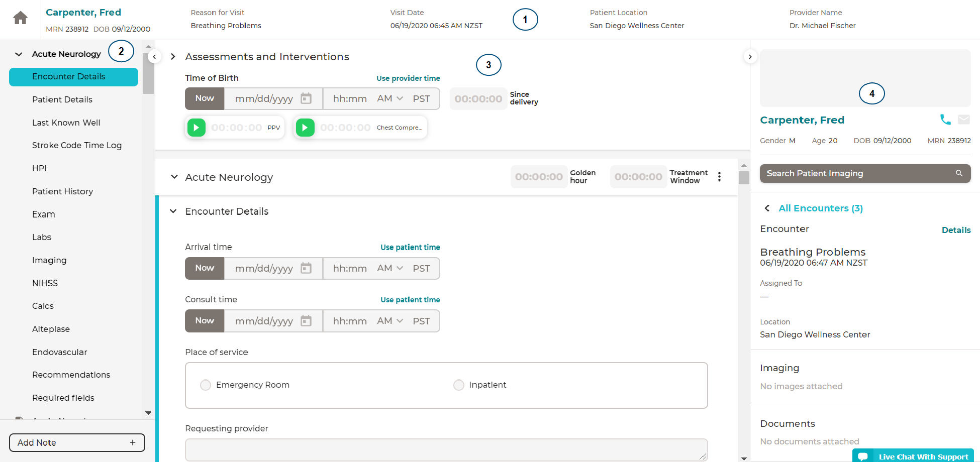Click Now button for Arrival time

point(205,268)
